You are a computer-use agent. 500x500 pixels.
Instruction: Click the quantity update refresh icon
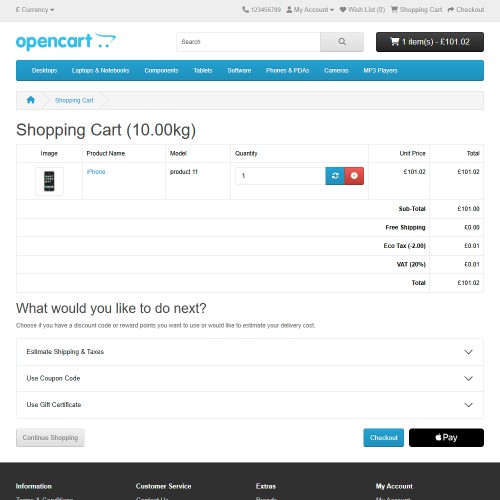pos(335,176)
